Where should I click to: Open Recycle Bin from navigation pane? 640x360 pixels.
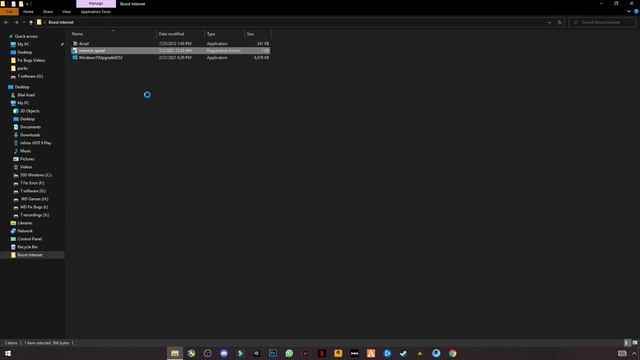(27, 247)
